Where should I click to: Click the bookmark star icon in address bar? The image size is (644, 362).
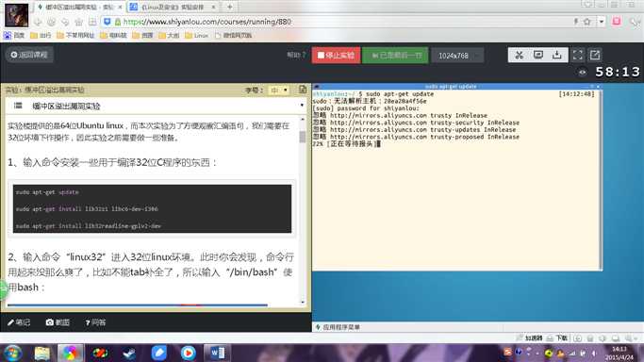587,22
